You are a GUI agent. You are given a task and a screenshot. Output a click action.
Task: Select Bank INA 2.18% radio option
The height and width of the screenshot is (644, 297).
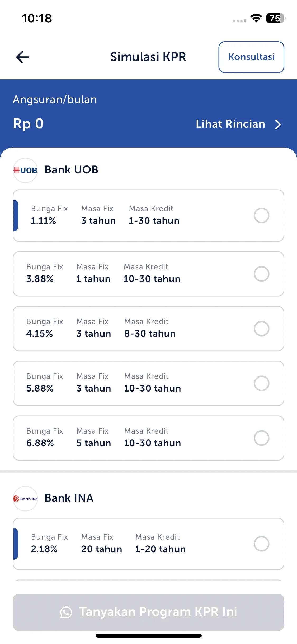tap(261, 544)
